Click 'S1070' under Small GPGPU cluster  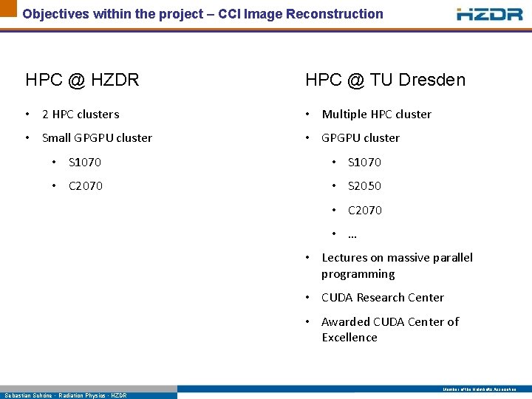tap(85, 162)
